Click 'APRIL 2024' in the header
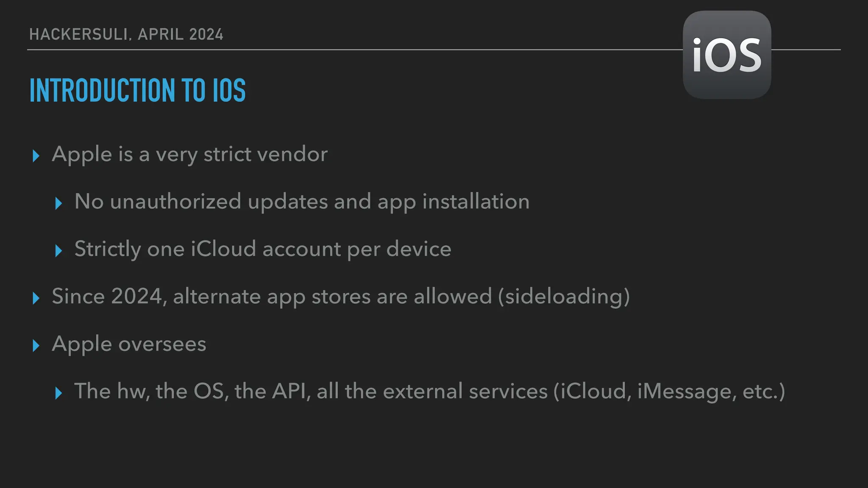 [x=181, y=34]
